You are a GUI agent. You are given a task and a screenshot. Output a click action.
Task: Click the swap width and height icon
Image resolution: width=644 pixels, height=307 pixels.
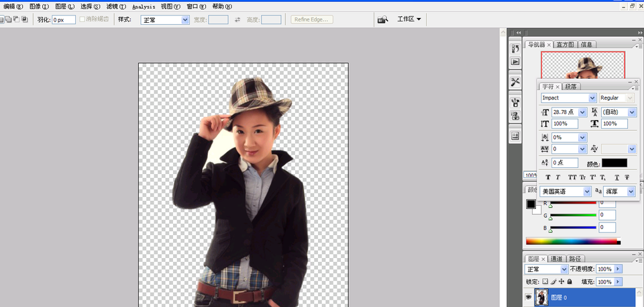[x=237, y=19]
